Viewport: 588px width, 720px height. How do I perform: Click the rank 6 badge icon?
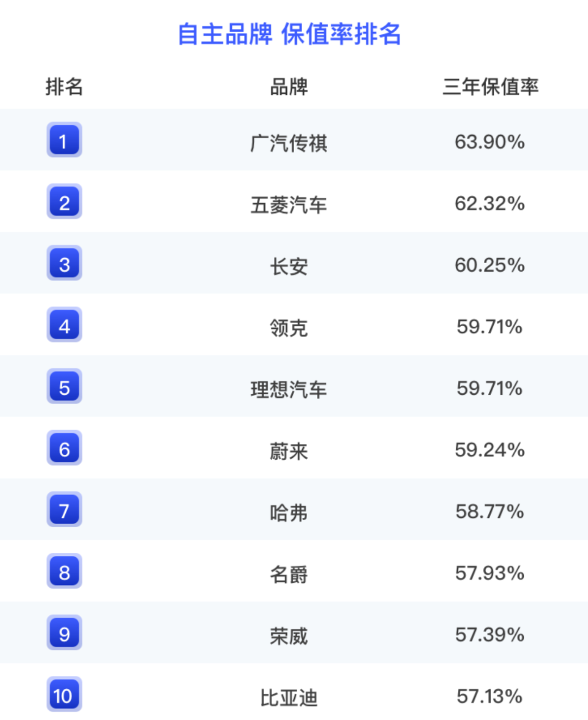[x=64, y=448]
